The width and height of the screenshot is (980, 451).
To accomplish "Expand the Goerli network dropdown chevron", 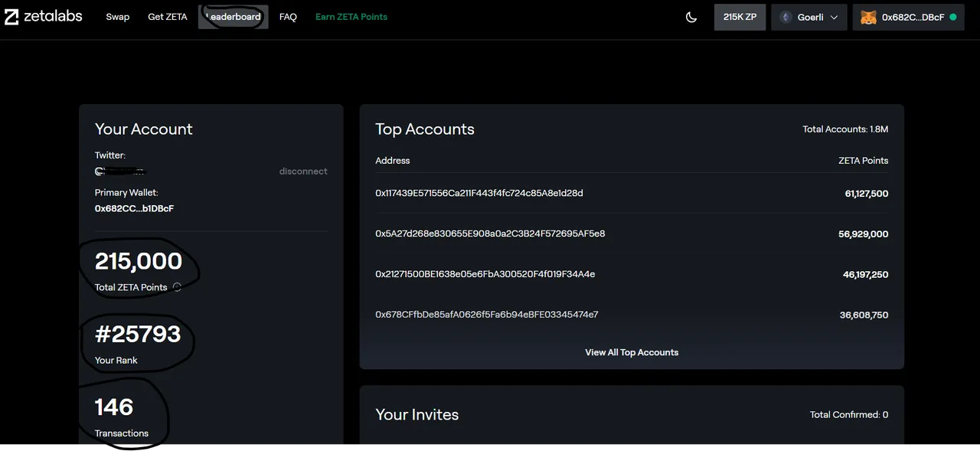I will click(x=834, y=17).
